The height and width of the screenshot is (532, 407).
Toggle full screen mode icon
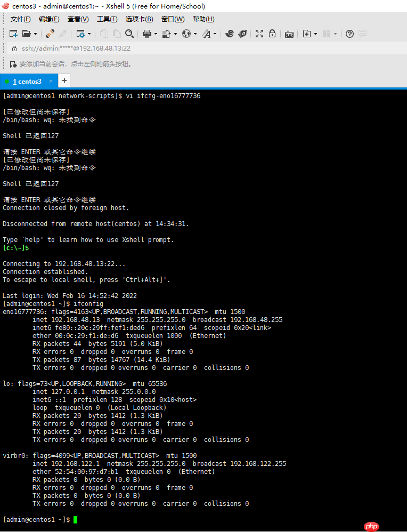(x=259, y=34)
